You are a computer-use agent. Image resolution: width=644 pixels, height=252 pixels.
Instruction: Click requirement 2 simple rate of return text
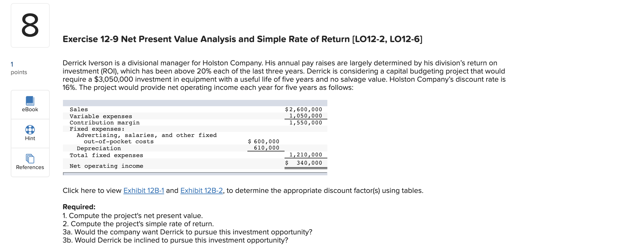click(x=138, y=224)
